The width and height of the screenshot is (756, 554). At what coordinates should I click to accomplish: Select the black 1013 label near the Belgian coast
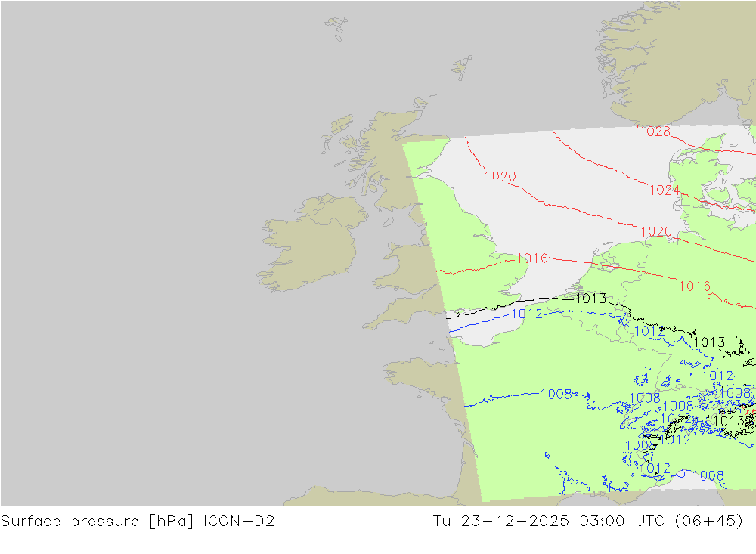[x=590, y=299]
